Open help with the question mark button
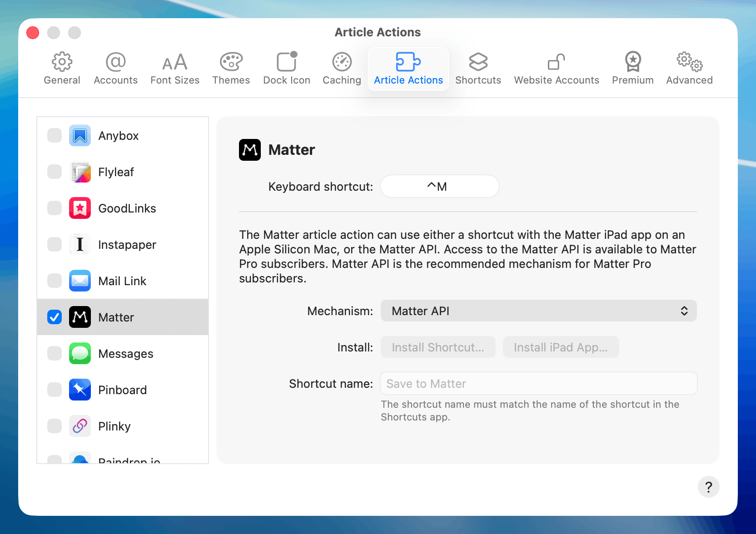Image resolution: width=756 pixels, height=534 pixels. click(708, 487)
